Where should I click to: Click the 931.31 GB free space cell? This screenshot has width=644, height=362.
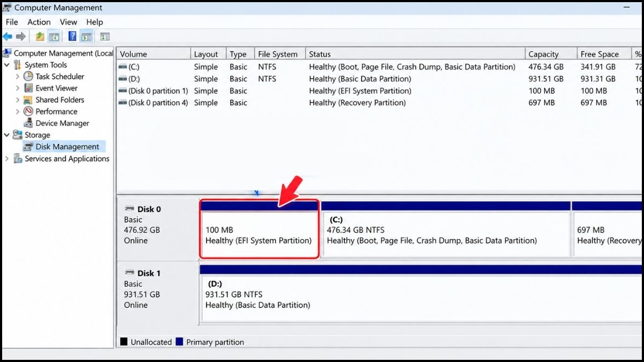(599, 79)
